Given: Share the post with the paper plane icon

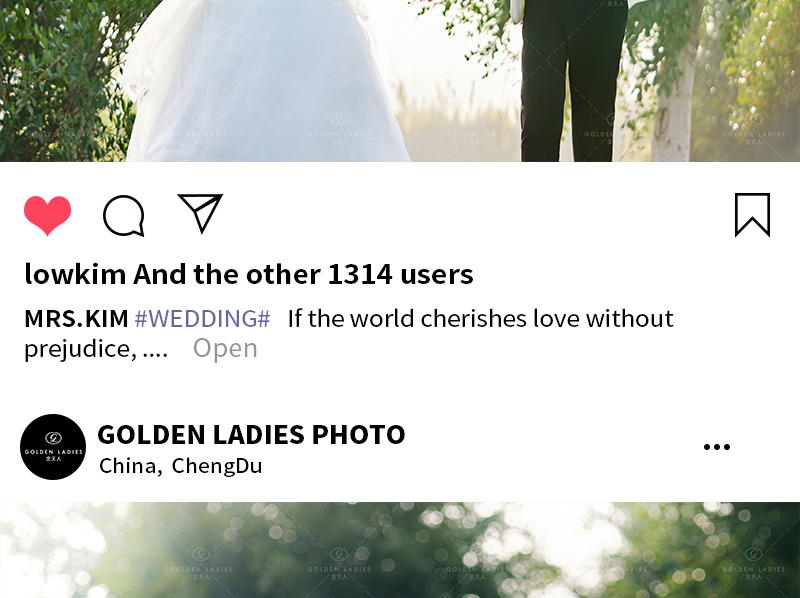Looking at the screenshot, I should coord(200,213).
